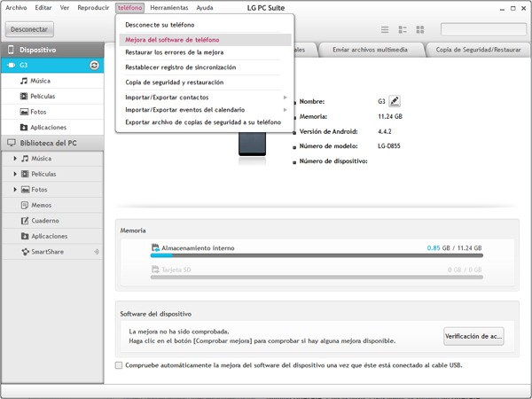Open Cuaderno in the PC library

pos(44,220)
